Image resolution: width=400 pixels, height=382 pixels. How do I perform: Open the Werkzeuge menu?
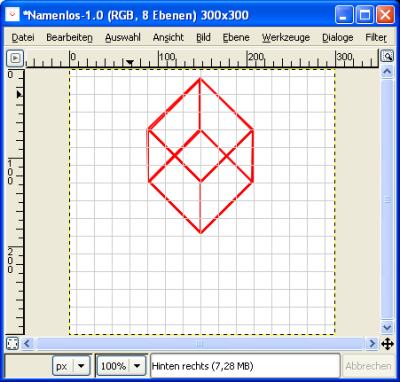pyautogui.click(x=286, y=38)
